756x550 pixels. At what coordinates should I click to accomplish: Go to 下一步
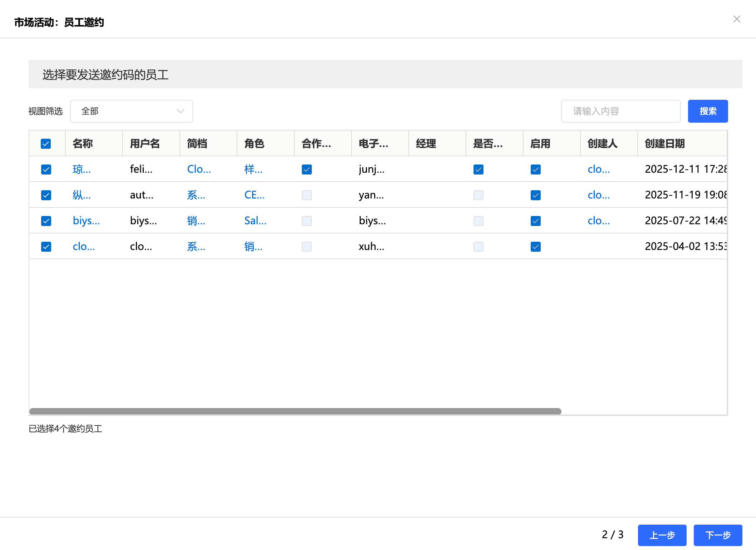pyautogui.click(x=717, y=535)
